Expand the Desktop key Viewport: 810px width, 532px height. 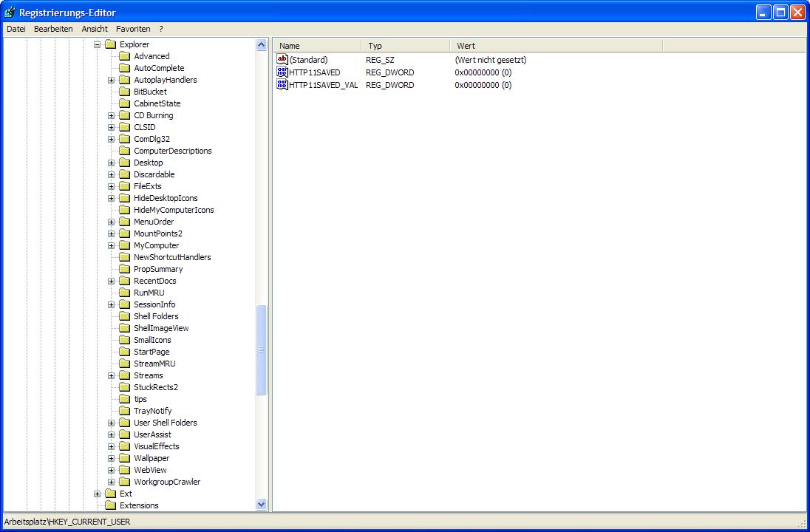111,163
